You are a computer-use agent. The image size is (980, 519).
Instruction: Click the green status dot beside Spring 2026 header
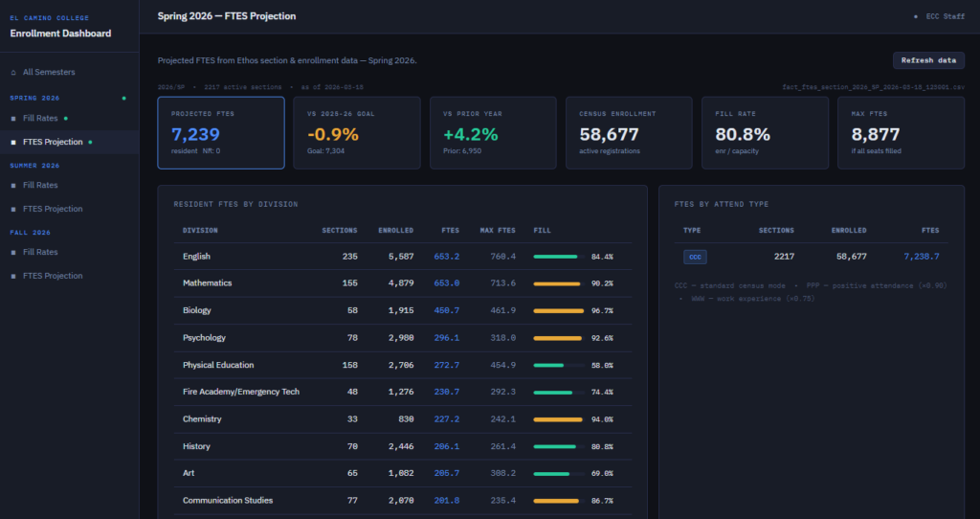click(123, 98)
